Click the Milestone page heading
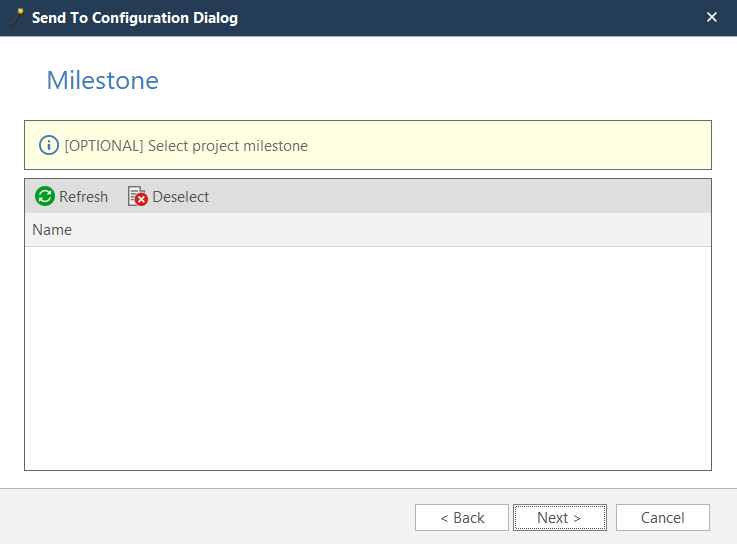The image size is (737, 544). click(x=102, y=81)
